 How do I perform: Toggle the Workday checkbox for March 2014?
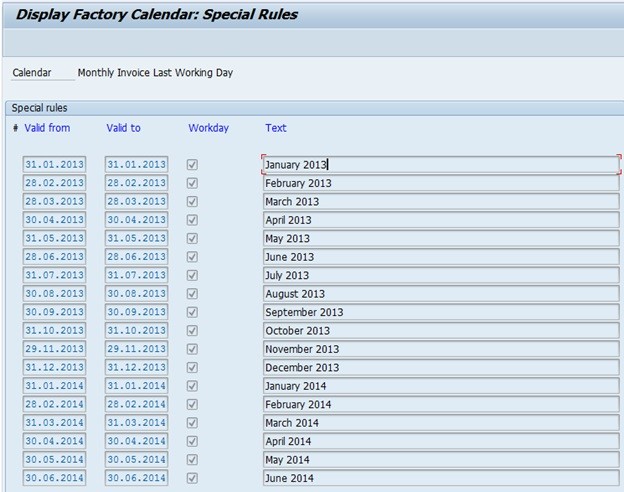(x=192, y=423)
